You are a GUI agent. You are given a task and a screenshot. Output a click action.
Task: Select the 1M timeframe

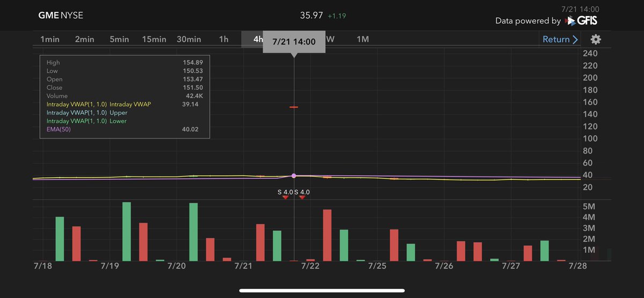click(363, 39)
